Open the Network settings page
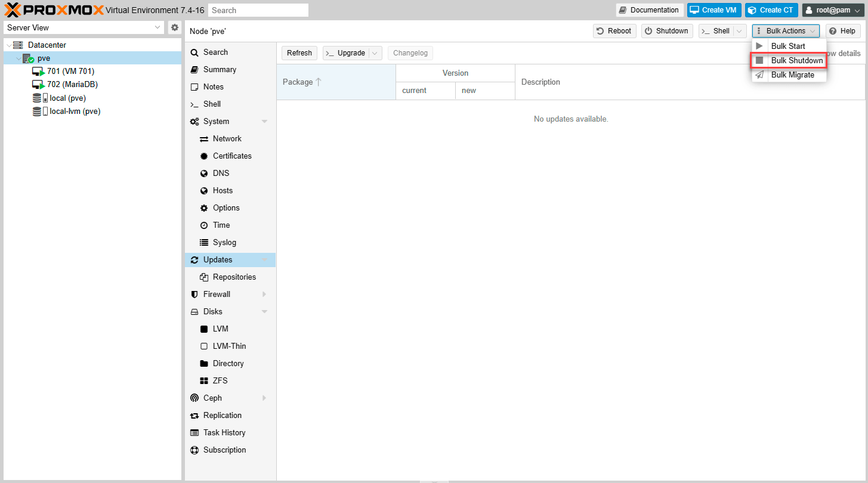The image size is (868, 483). tap(227, 139)
